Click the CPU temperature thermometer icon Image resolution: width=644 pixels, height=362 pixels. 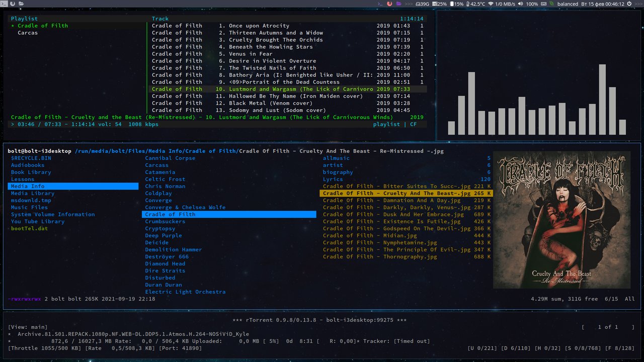point(467,4)
